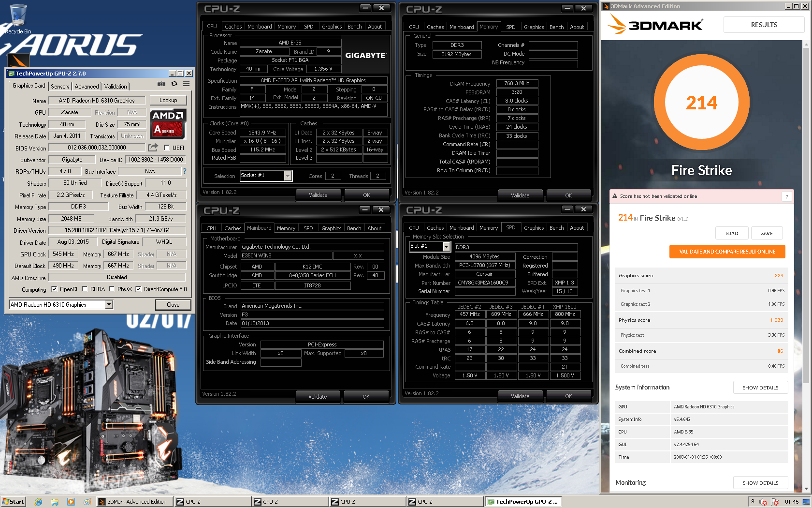Image resolution: width=812 pixels, height=508 pixels.
Task: Toggle the DirectCompute 5.0 checkbox
Action: (138, 289)
